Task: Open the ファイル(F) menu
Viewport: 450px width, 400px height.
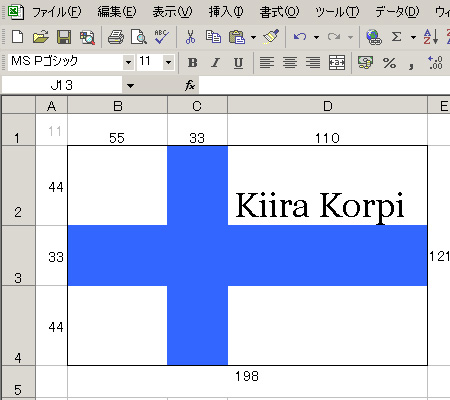Action: click(57, 12)
